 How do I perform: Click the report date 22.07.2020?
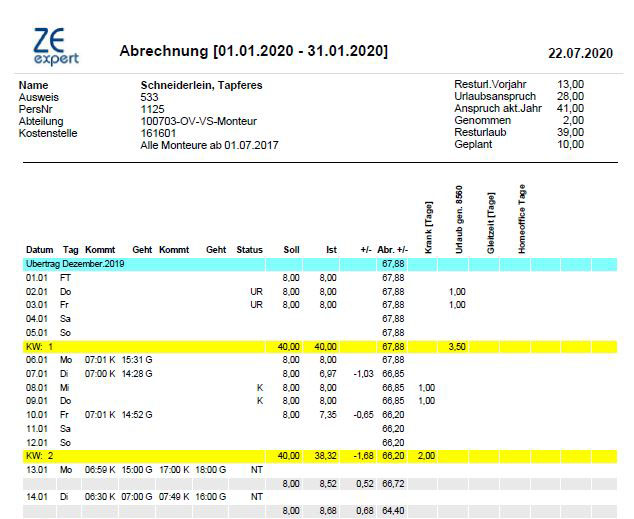[x=580, y=53]
